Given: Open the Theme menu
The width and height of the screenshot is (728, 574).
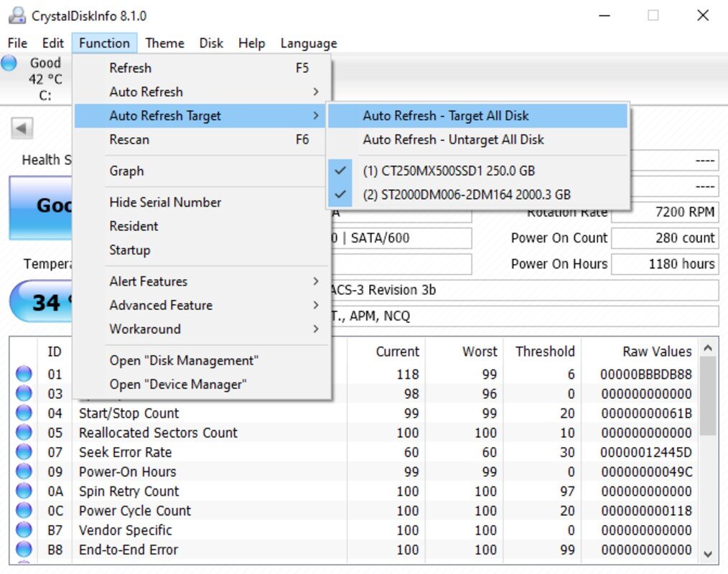Looking at the screenshot, I should click(165, 43).
